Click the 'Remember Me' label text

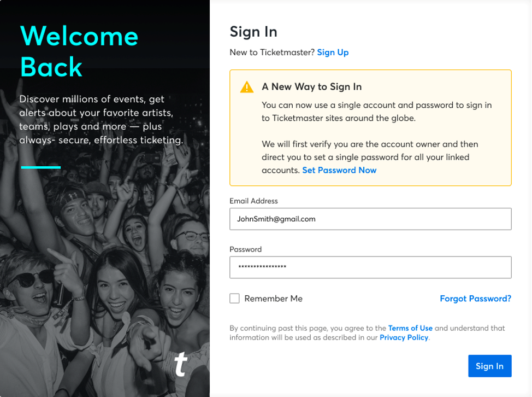pyautogui.click(x=273, y=299)
